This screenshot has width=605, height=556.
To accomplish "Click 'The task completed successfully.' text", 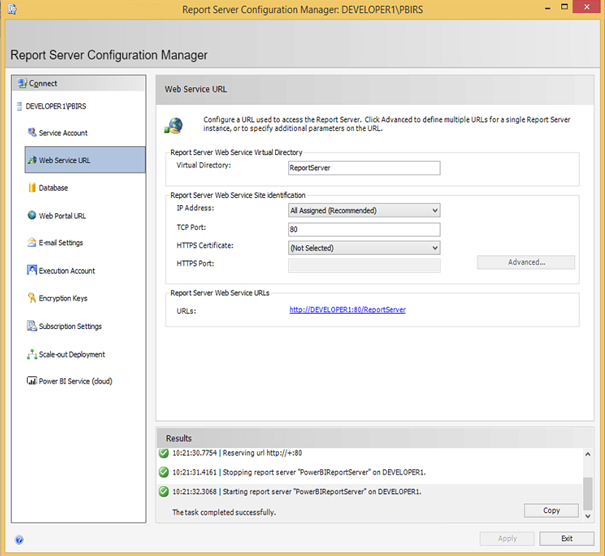I will pyautogui.click(x=224, y=512).
